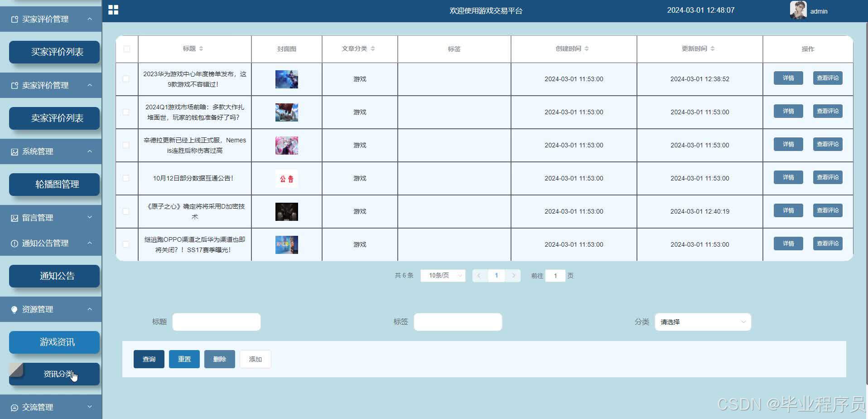
Task: Click the 查询 search button
Action: 149,359
